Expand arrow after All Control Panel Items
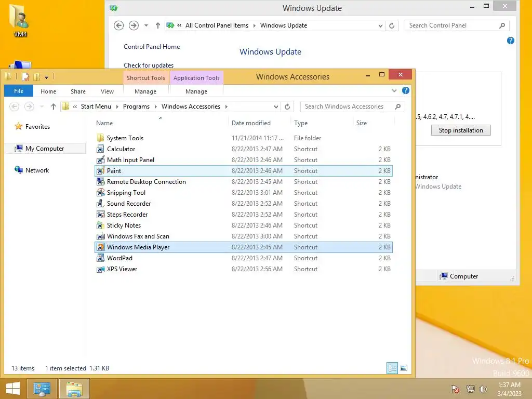Screen dimensions: 532x399 (255, 25)
